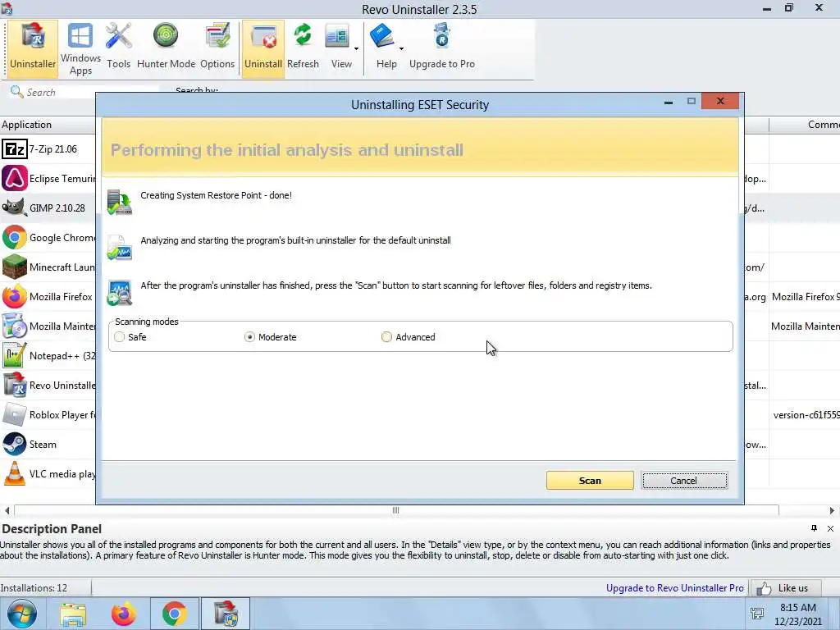Open the Help book icon
The image size is (840, 630).
pos(382,38)
